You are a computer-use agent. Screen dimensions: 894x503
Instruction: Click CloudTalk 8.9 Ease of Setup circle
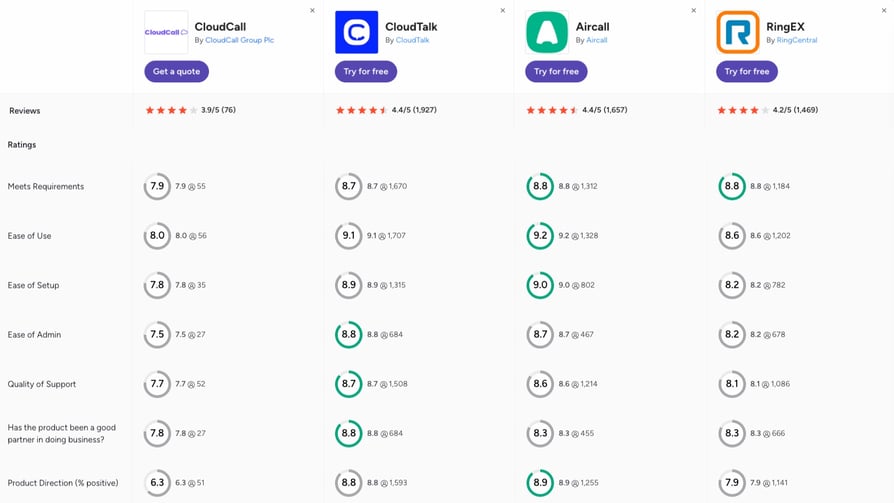click(x=348, y=285)
